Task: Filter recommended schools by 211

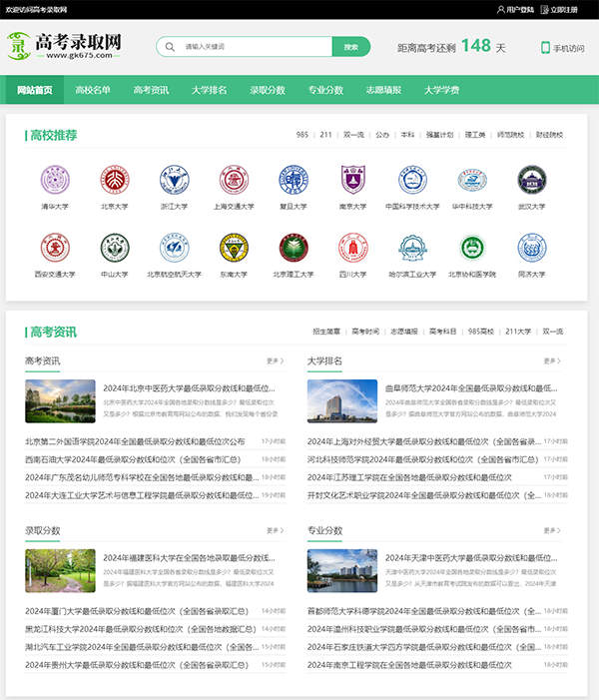Action: point(325,135)
